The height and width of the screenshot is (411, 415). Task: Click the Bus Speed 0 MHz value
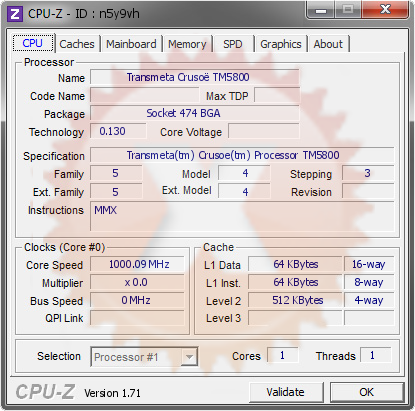click(137, 300)
